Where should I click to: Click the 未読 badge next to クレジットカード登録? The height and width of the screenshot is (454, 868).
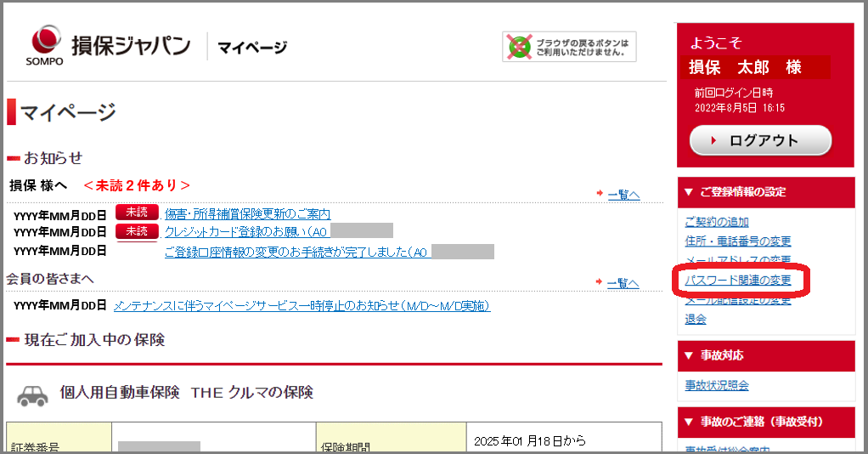(137, 231)
